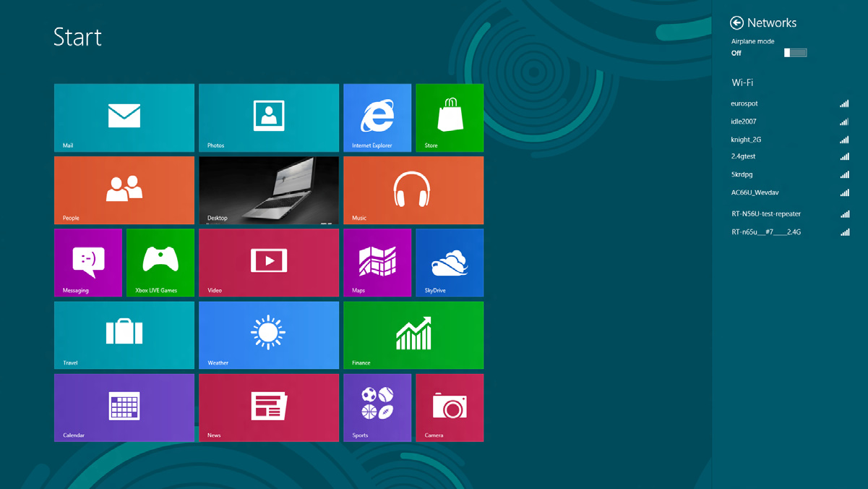
Task: Open the Weather tile
Action: 269,336
